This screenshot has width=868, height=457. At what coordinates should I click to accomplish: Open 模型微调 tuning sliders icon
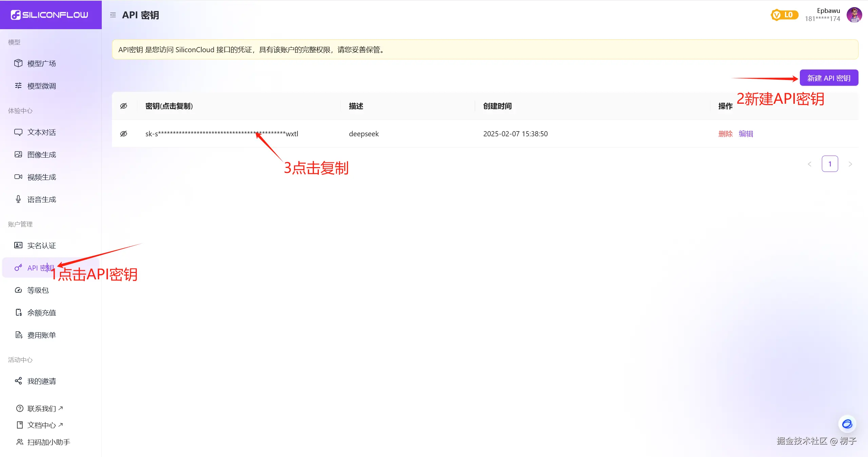[x=18, y=86]
